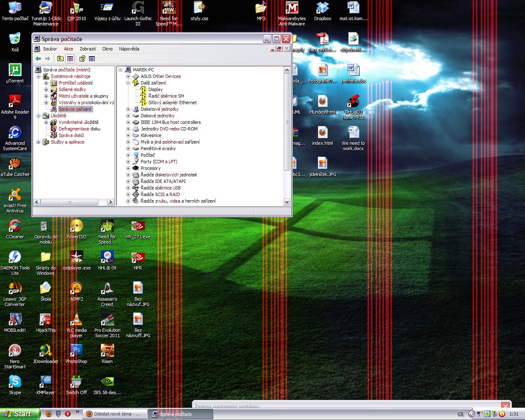Collapse the Další zařízení device category
Viewport: 525px width, 420px height.
coord(128,83)
